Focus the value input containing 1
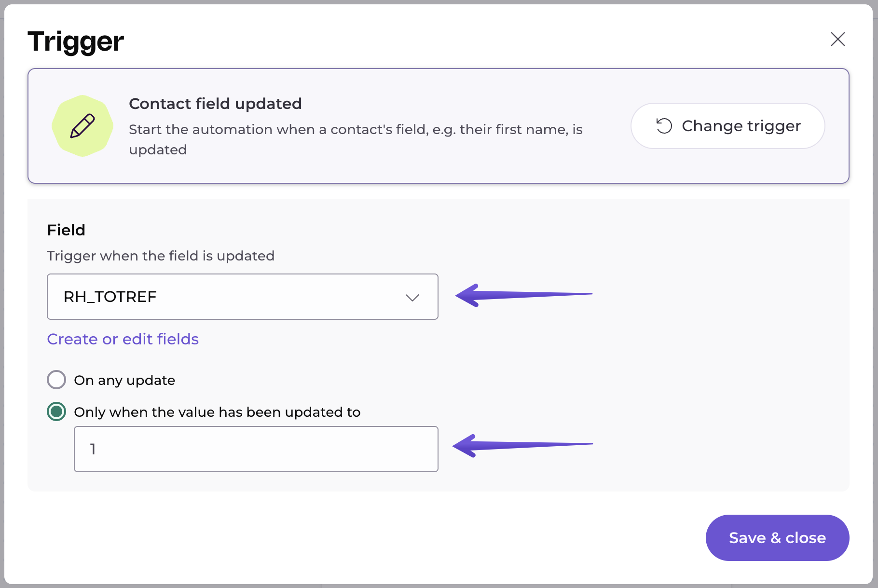The width and height of the screenshot is (878, 588). click(256, 449)
